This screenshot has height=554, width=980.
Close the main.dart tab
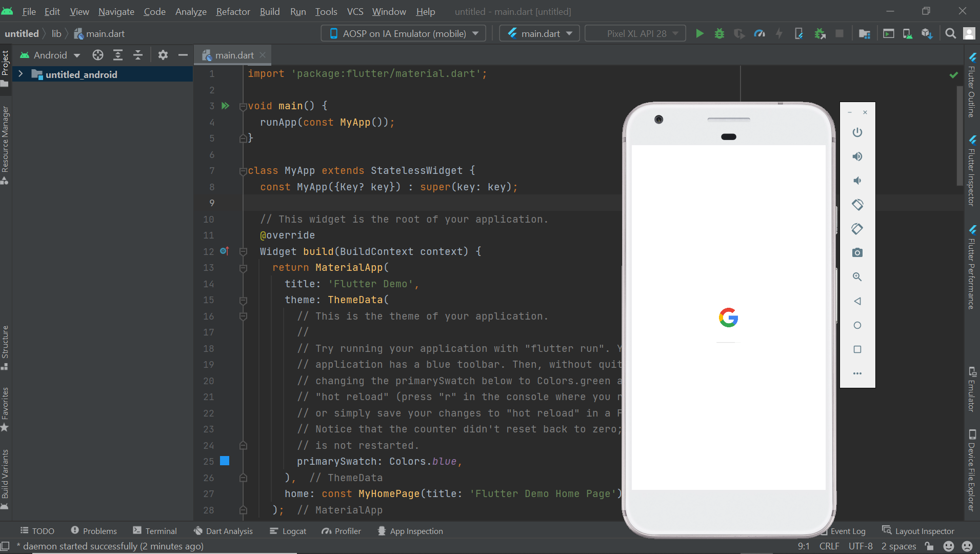263,55
